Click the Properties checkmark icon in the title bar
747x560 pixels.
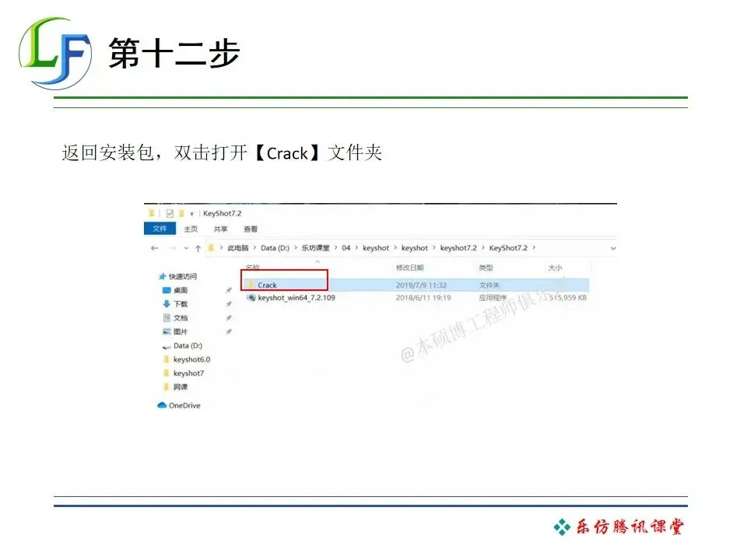pos(170,213)
